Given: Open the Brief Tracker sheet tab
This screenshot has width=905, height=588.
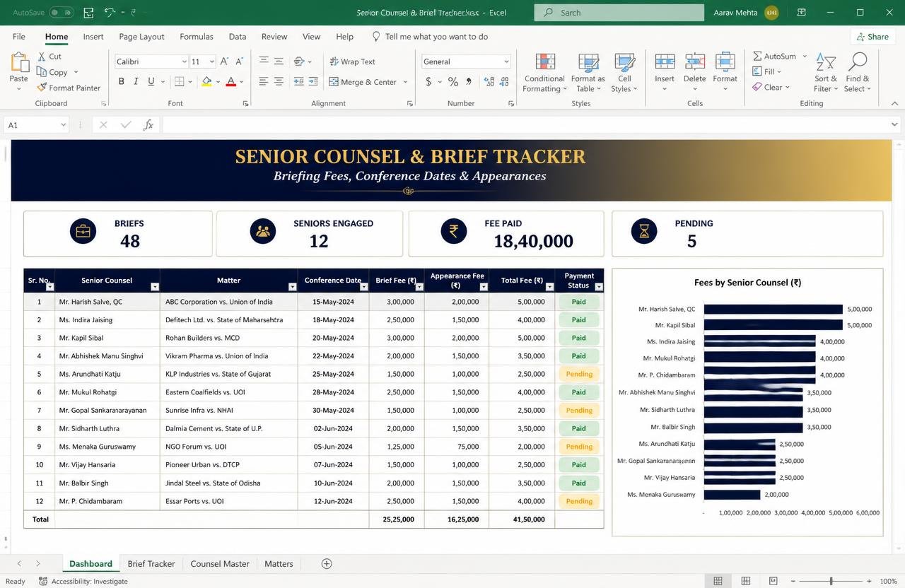Looking at the screenshot, I should 151,564.
